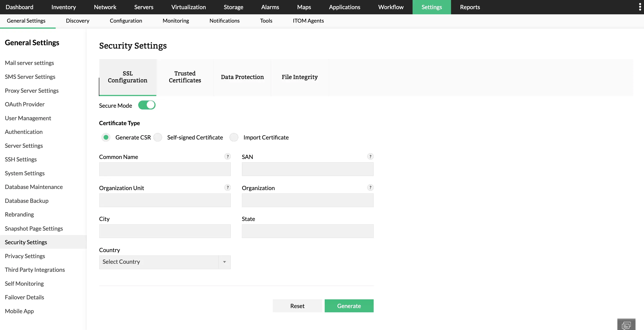This screenshot has height=330, width=644.
Task: Open the Data Protection tab
Action: coord(242,77)
